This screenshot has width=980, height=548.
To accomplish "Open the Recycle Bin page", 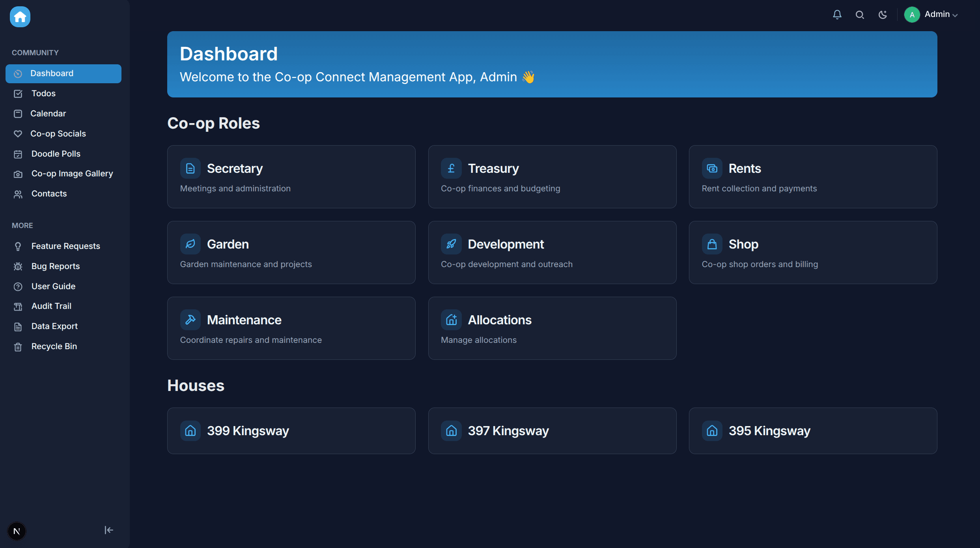I will point(54,346).
